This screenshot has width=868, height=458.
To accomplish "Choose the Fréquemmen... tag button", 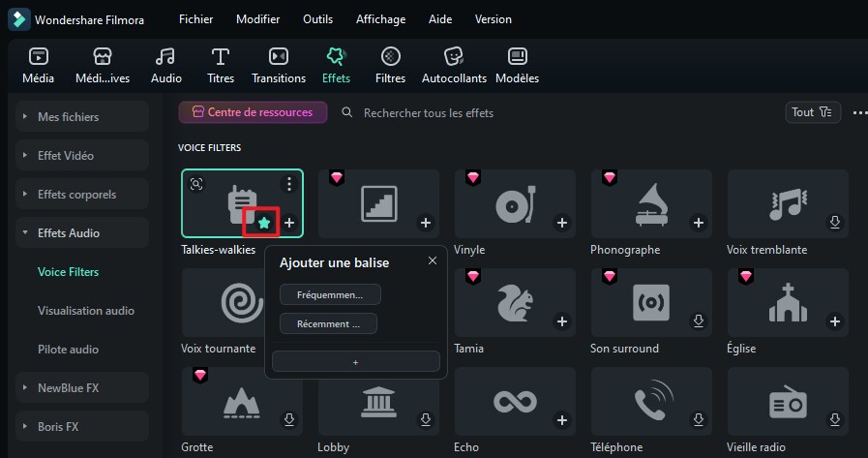I will point(330,294).
